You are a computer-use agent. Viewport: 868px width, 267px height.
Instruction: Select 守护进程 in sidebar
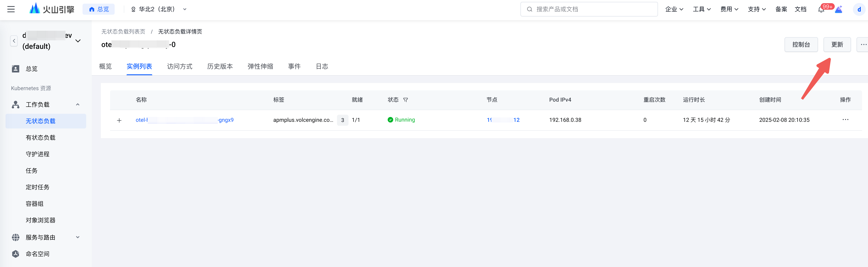pyautogui.click(x=37, y=154)
